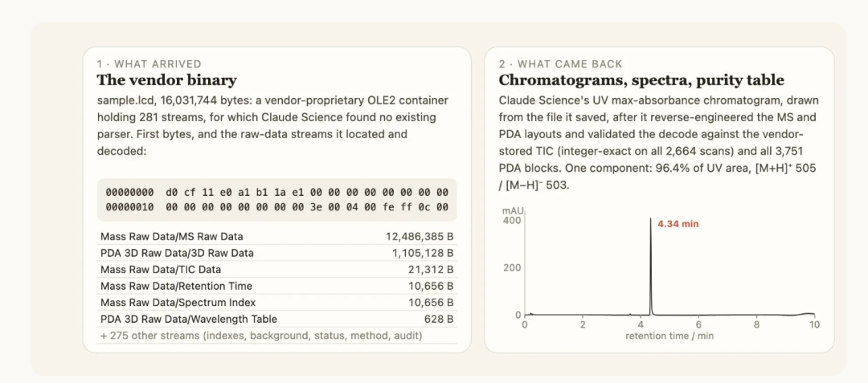Screen dimensions: 868x383
Task: Expand the '+ 275 other streams' row
Action: coord(276,336)
